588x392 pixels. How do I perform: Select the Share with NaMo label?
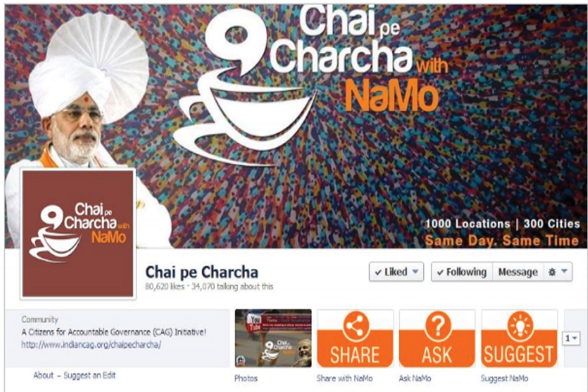point(344,378)
